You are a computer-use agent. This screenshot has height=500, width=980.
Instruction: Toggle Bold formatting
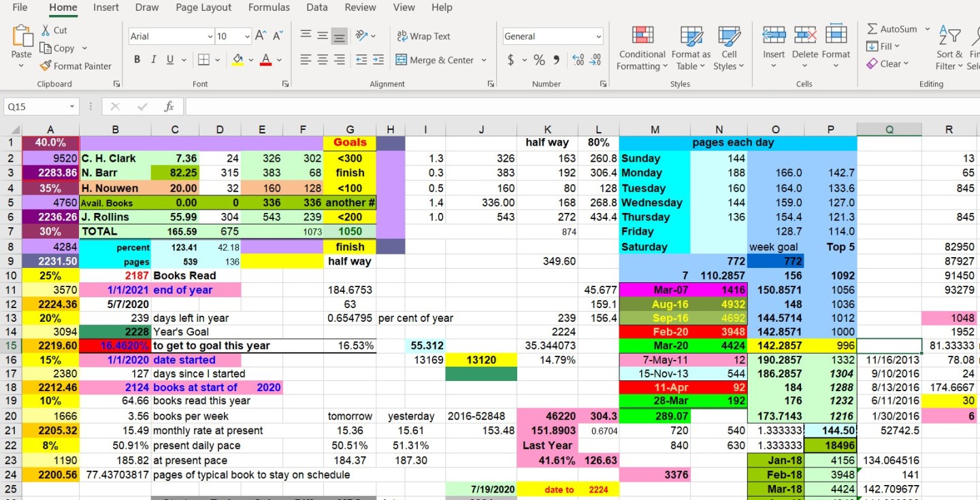click(137, 60)
